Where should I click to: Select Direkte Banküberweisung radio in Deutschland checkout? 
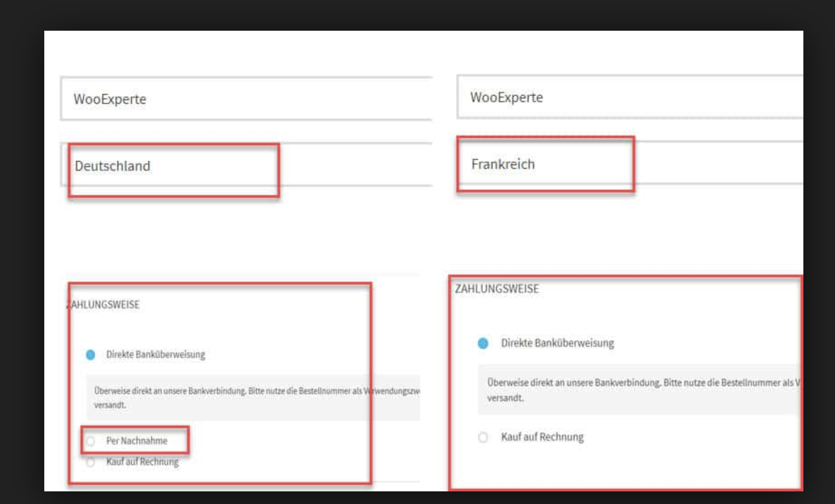click(90, 355)
